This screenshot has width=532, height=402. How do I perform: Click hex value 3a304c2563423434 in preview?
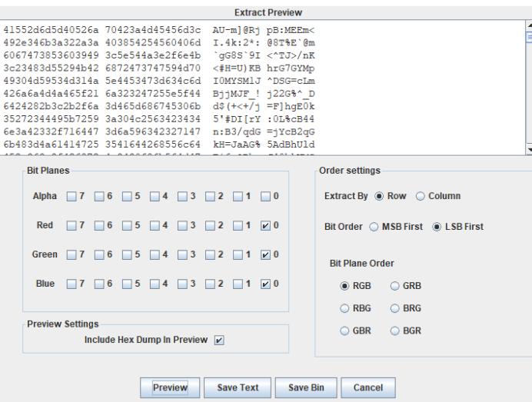point(153,119)
